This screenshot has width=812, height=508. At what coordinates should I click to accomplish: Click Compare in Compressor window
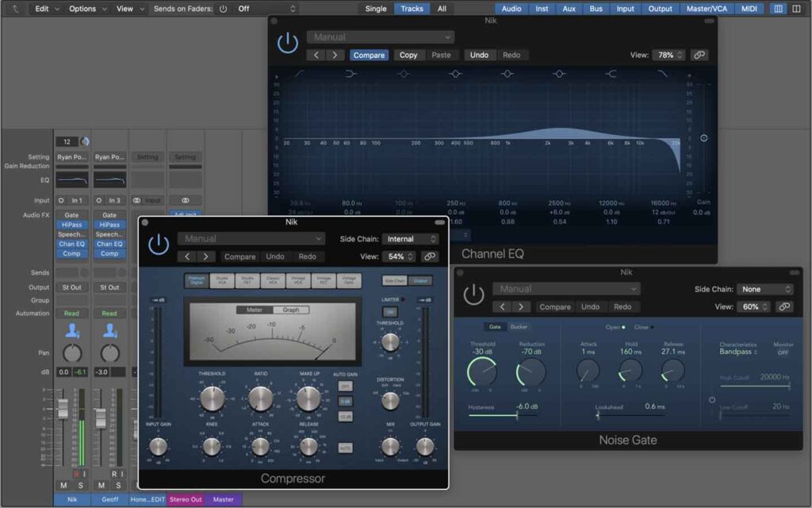coord(239,256)
